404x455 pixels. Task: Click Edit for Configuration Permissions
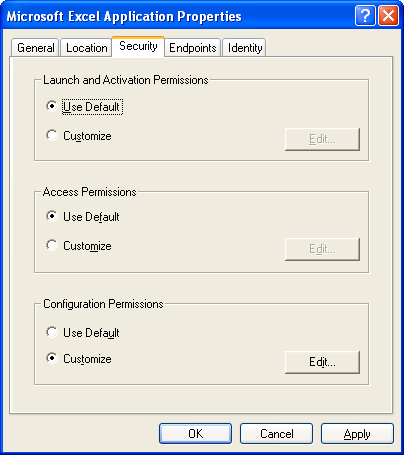322,362
